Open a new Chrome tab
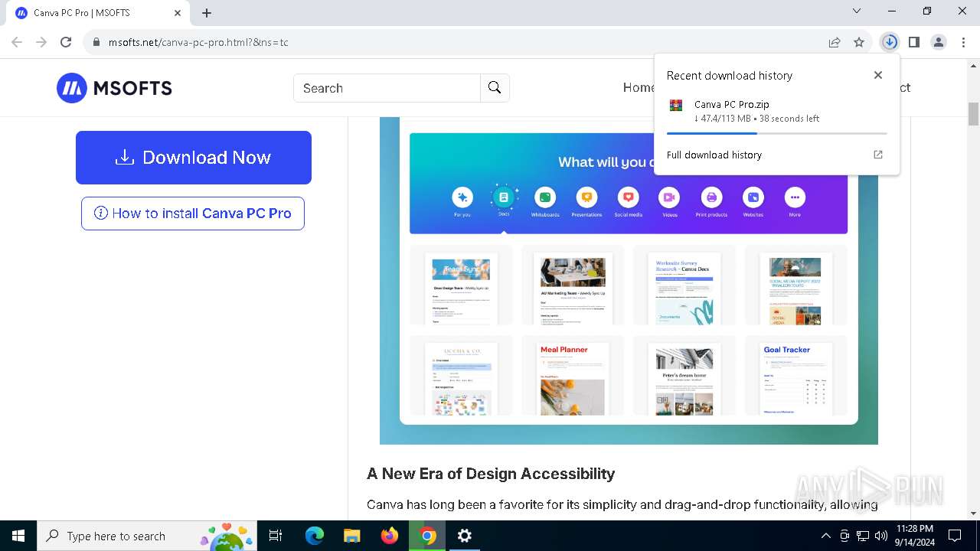This screenshot has width=980, height=551. [x=207, y=13]
